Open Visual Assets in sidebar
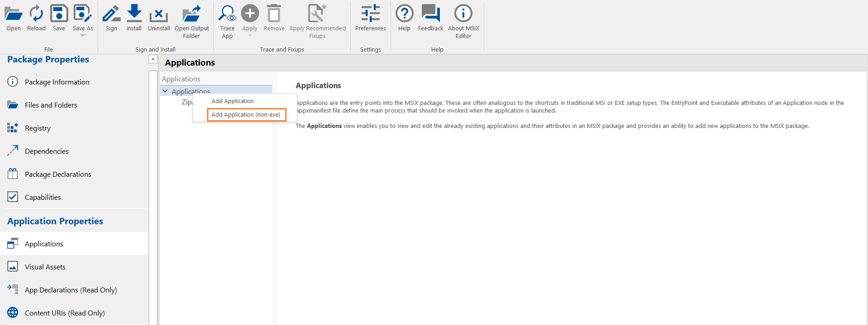 (45, 267)
